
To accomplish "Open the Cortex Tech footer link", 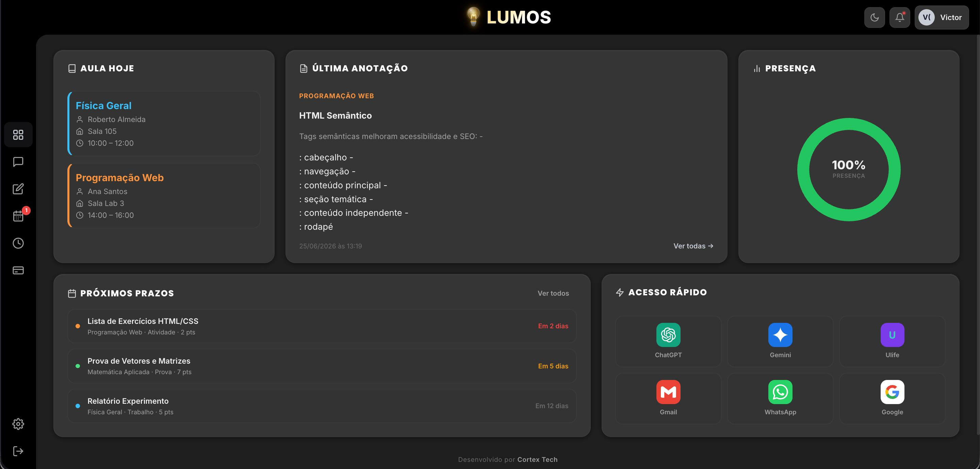I will tap(537, 459).
